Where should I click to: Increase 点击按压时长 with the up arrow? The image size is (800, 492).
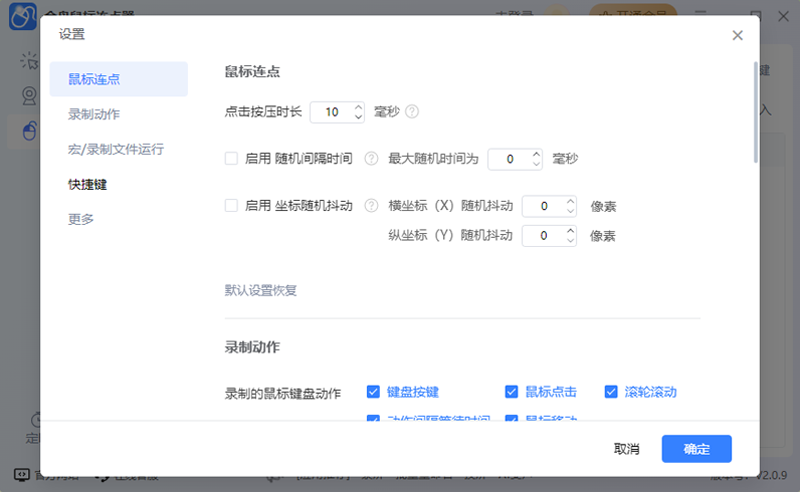point(358,107)
